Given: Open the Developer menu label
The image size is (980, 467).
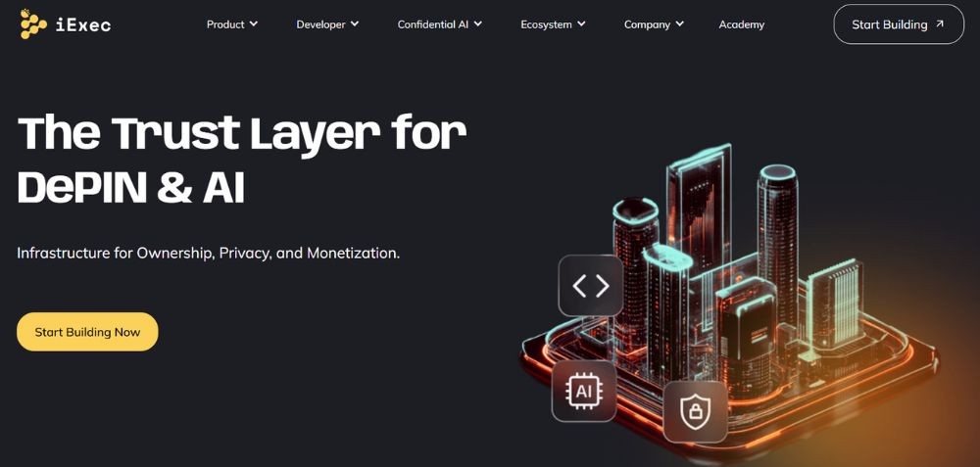Looking at the screenshot, I should 319,24.
